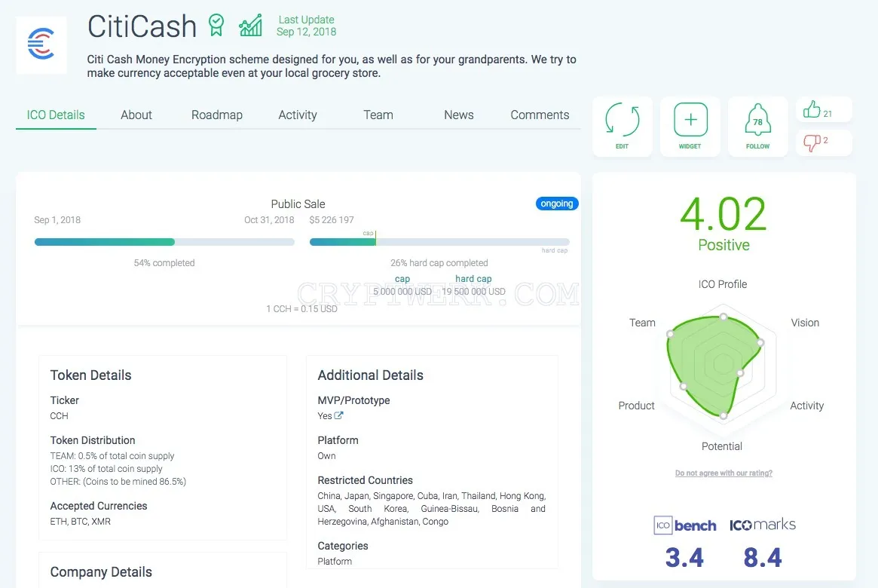Click the hard cap funding progress bar
878x588 pixels.
click(x=439, y=242)
